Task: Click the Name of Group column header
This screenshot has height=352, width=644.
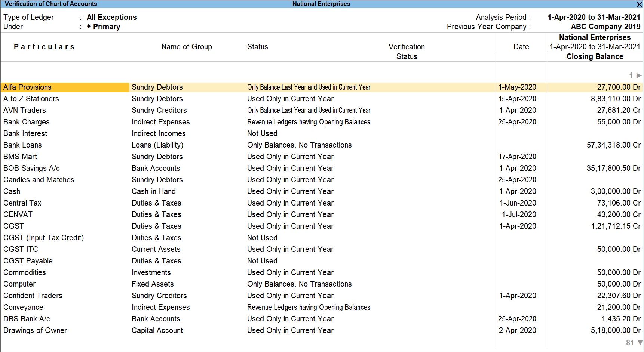Action: [186, 47]
